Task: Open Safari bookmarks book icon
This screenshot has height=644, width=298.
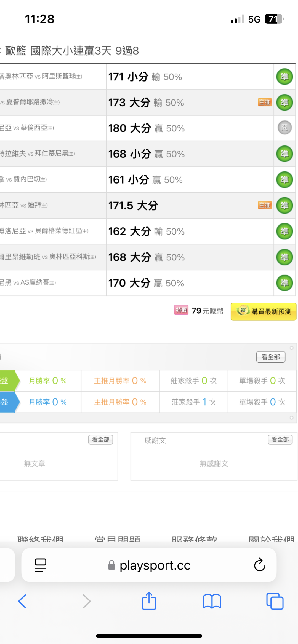Action: [x=212, y=601]
